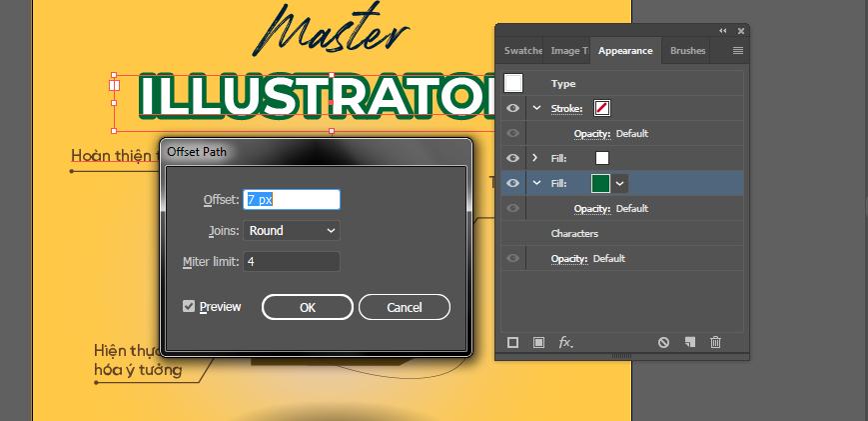Image resolution: width=868 pixels, height=421 pixels.
Task: Toggle visibility of the green Fill row
Action: point(513,183)
